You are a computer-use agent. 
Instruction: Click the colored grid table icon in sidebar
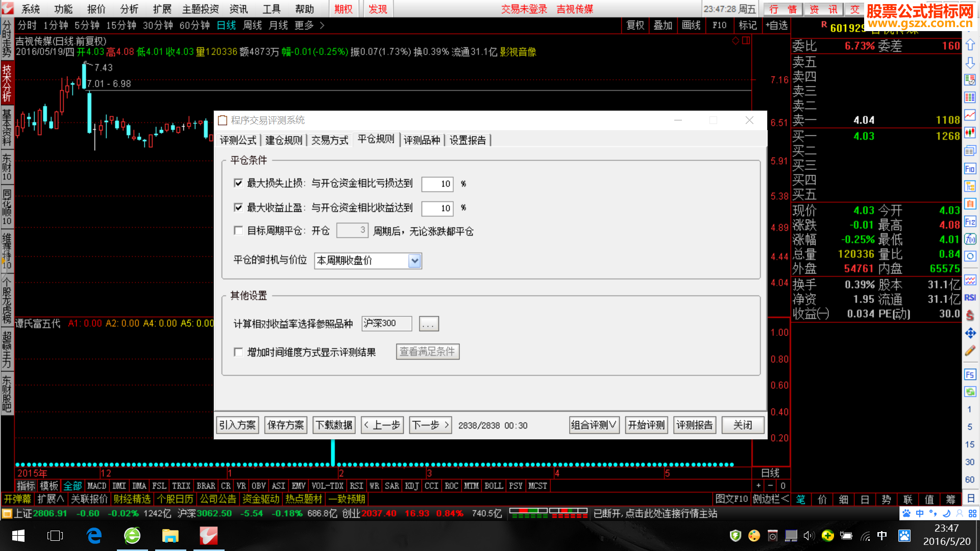tap(970, 97)
